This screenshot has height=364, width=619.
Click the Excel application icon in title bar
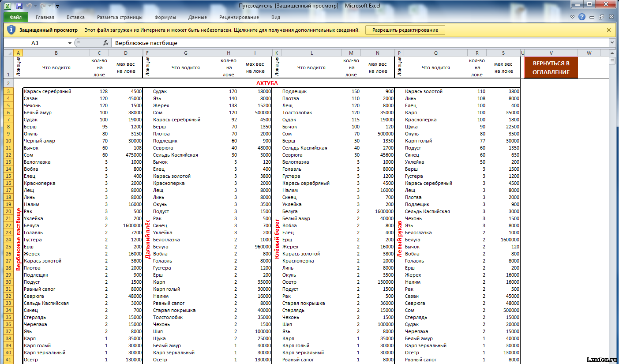(x=8, y=6)
